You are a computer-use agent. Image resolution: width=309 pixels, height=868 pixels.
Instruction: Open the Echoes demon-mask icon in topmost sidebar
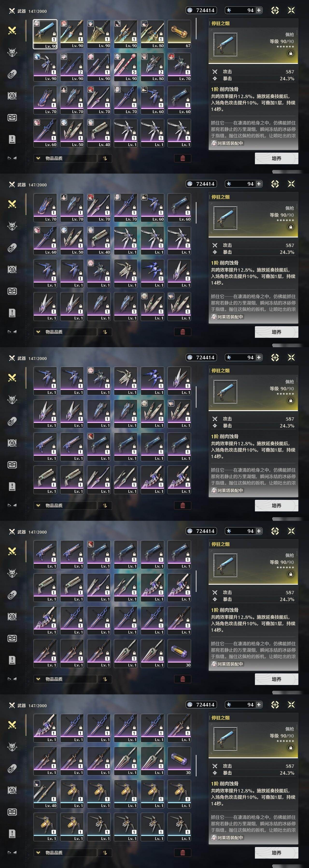tap(12, 53)
